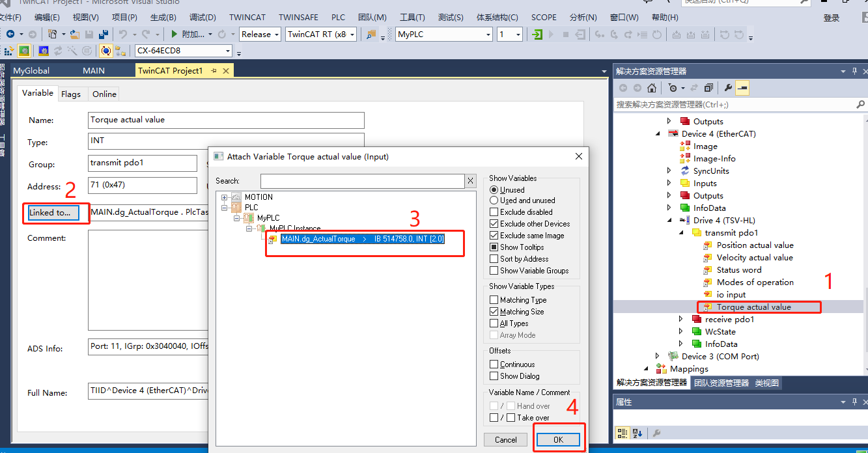Click Cancel in Attach Variable dialog
The height and width of the screenshot is (453, 868).
(x=506, y=440)
